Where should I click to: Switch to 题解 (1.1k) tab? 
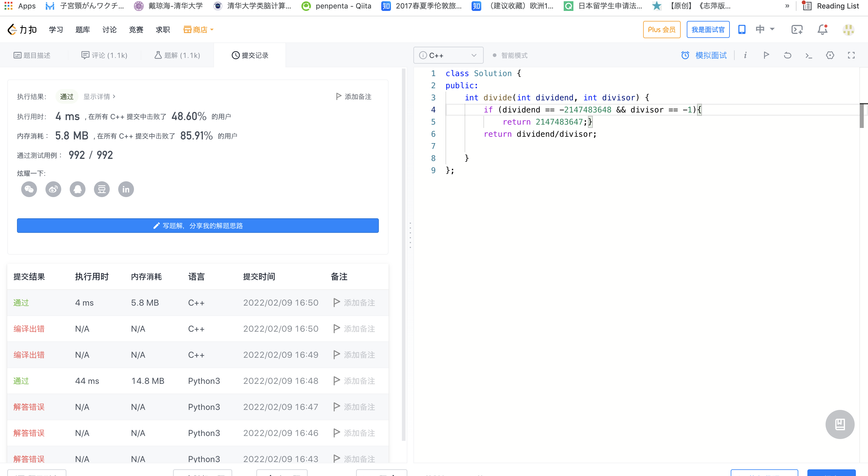point(177,55)
